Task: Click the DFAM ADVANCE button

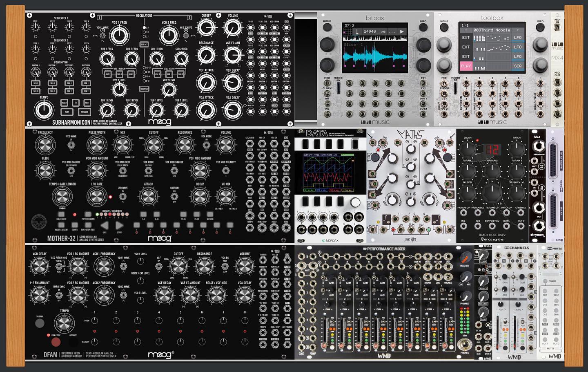Action: tap(73, 343)
